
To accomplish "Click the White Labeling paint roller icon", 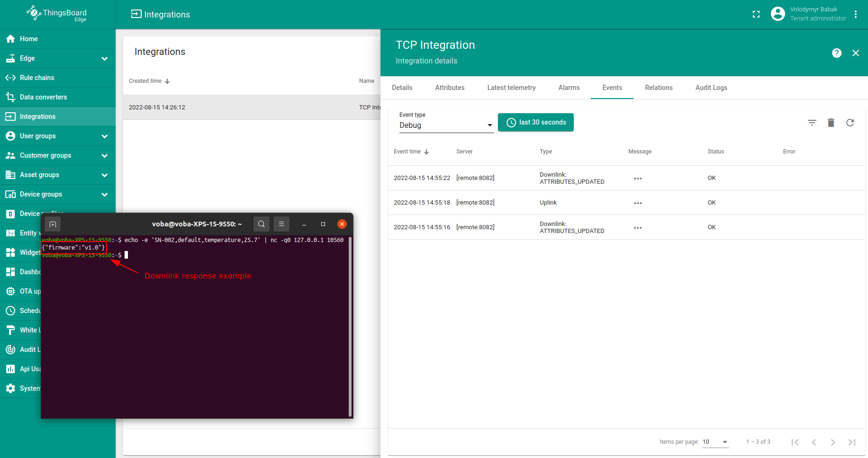I will [x=10, y=330].
